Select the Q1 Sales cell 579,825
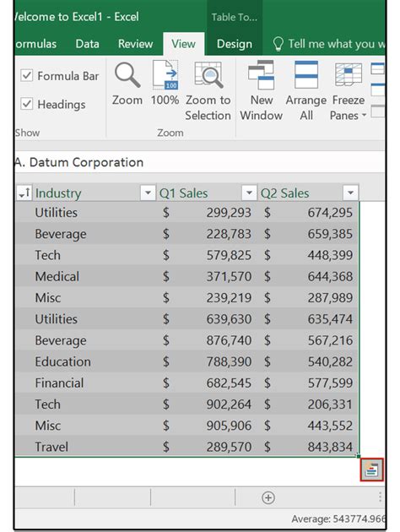The height and width of the screenshot is (532, 400). 207,255
